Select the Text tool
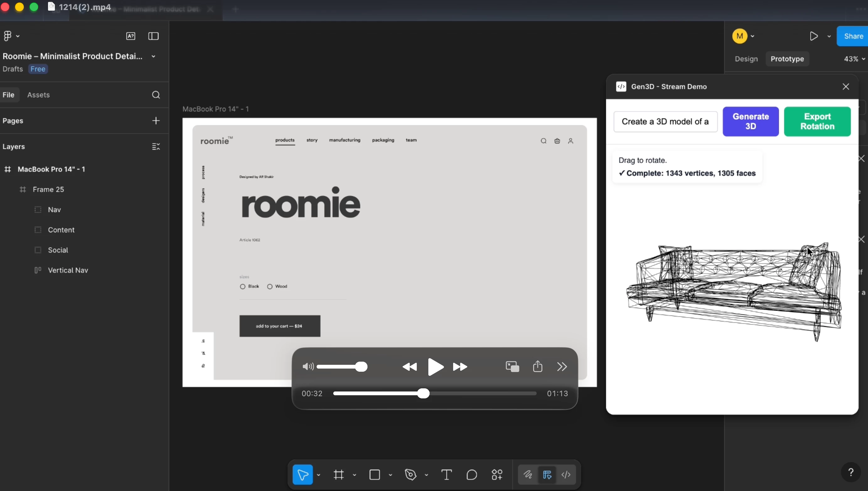Image resolution: width=868 pixels, height=491 pixels. (447, 474)
